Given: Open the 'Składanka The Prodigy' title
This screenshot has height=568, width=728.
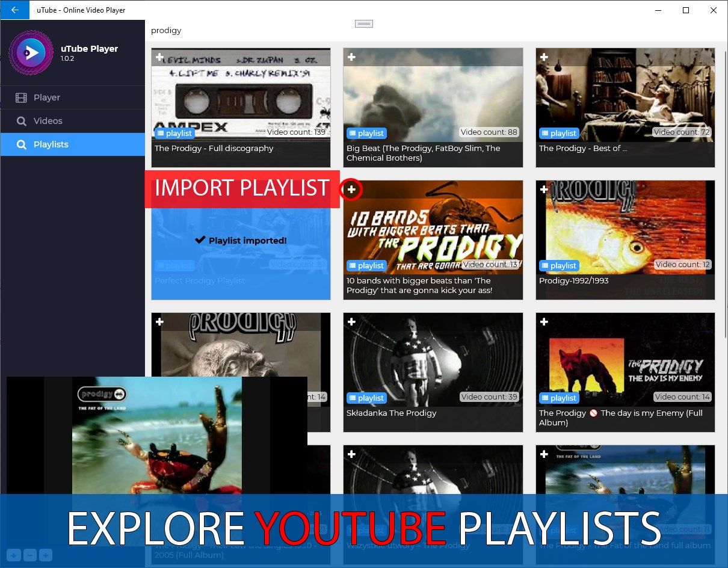Looking at the screenshot, I should click(392, 413).
